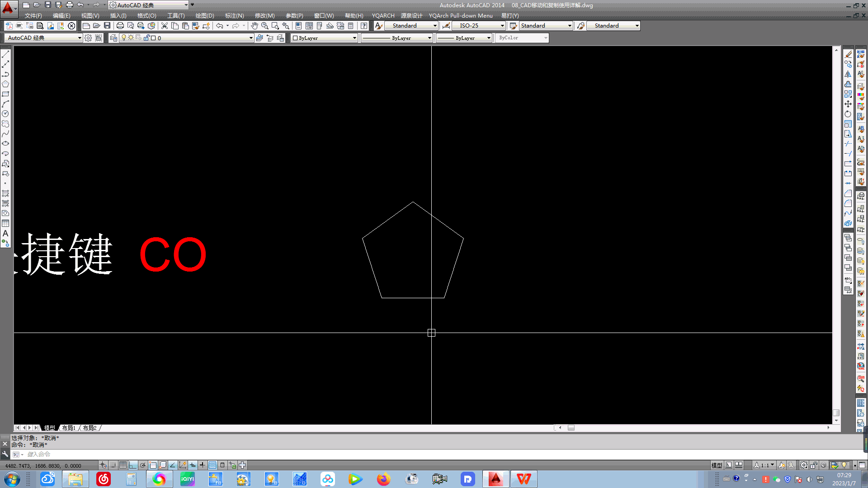Open the Properties palette icon

point(298,26)
